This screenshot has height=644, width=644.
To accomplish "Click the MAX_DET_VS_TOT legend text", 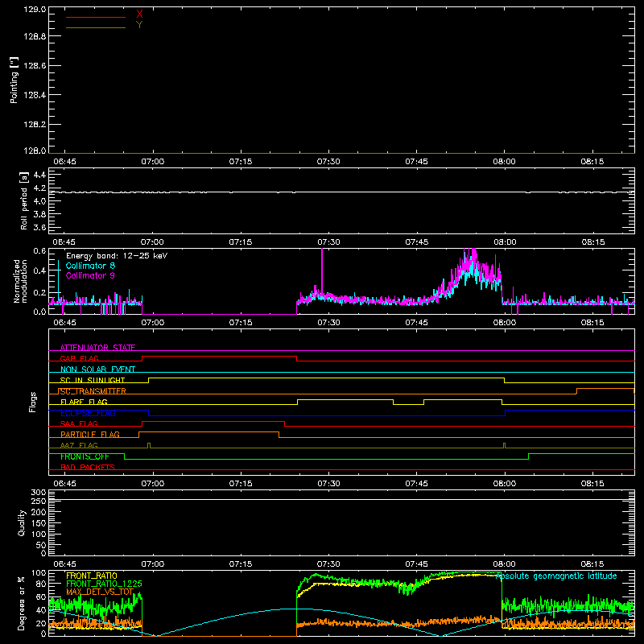I will (100, 592).
